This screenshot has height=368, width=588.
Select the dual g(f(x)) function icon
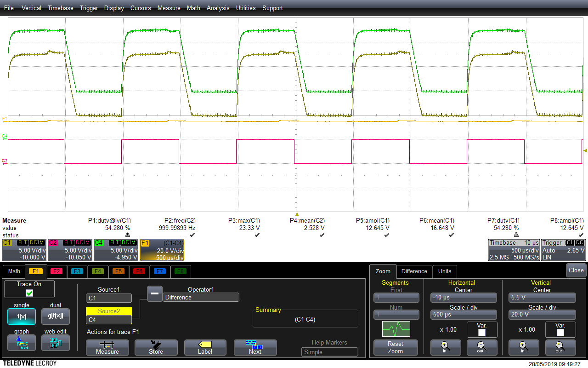[56, 316]
